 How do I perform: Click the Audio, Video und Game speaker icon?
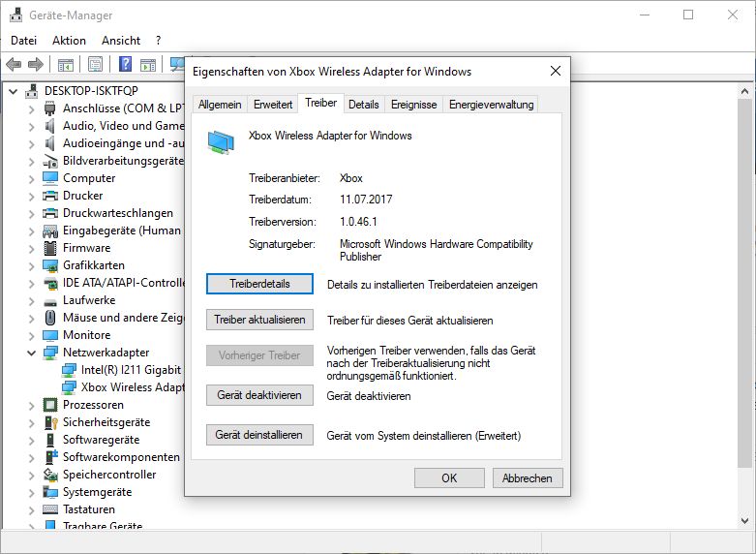49,126
